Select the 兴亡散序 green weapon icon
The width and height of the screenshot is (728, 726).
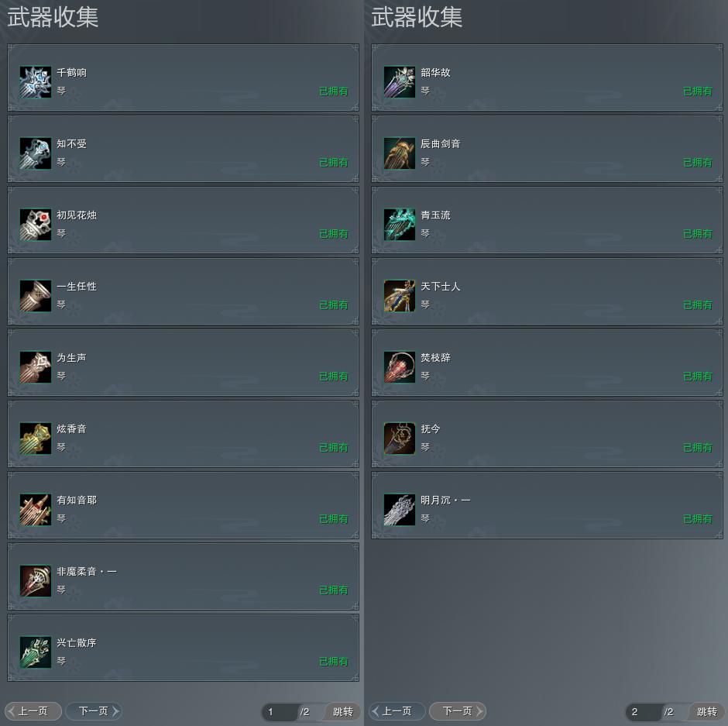(36, 652)
